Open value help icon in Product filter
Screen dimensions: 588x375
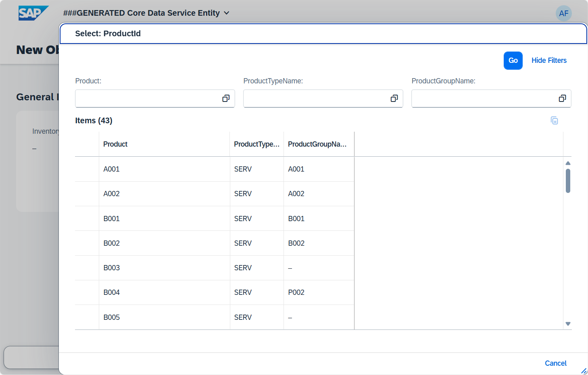tap(226, 99)
